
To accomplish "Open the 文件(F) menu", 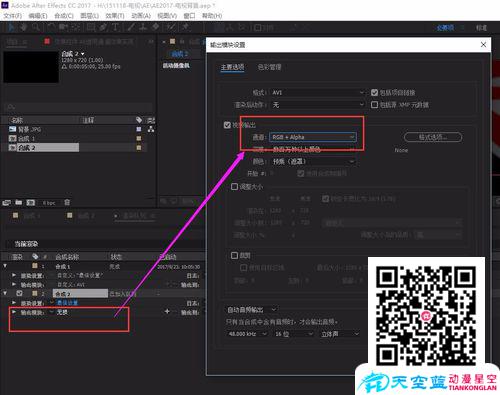I will (12, 16).
